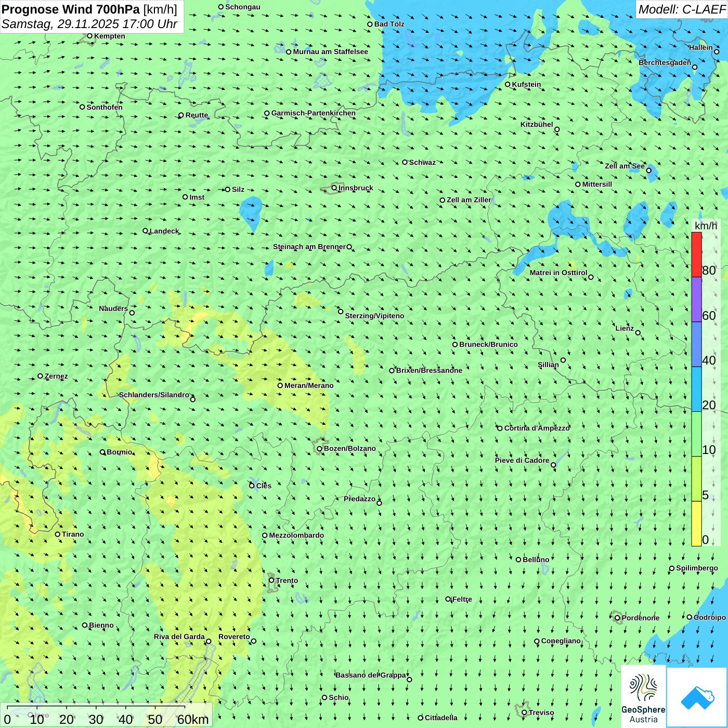Click the 'Zernez' place label
728x728 pixels.
[56, 376]
